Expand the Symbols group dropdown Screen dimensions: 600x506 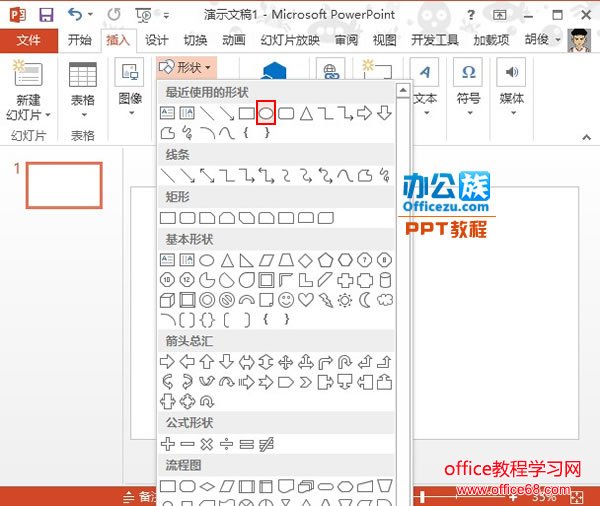coord(470,113)
